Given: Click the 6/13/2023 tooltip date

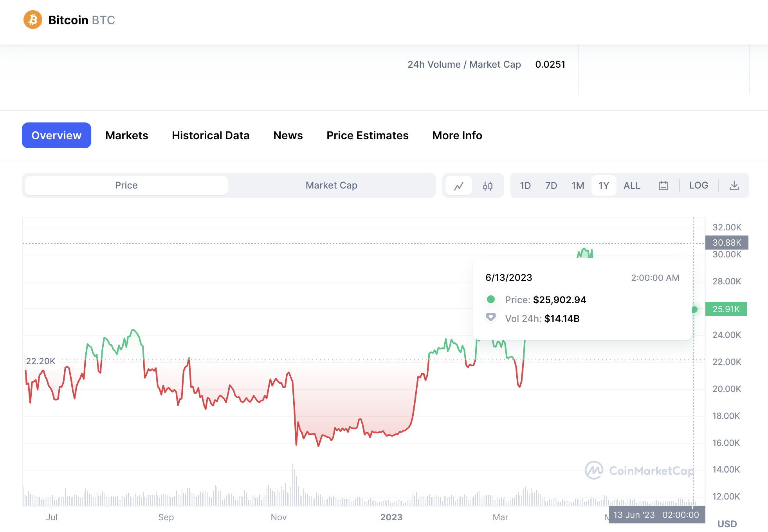Looking at the screenshot, I should [509, 277].
